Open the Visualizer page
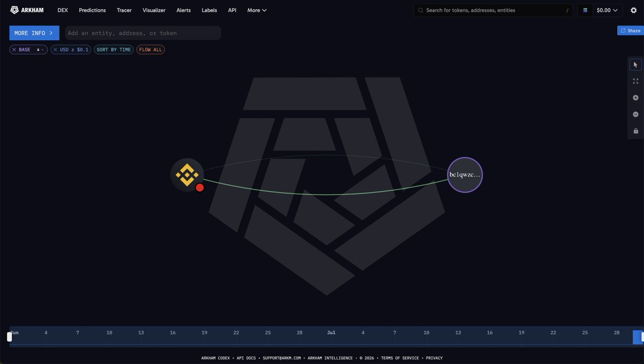The width and height of the screenshot is (644, 364). [x=154, y=10]
